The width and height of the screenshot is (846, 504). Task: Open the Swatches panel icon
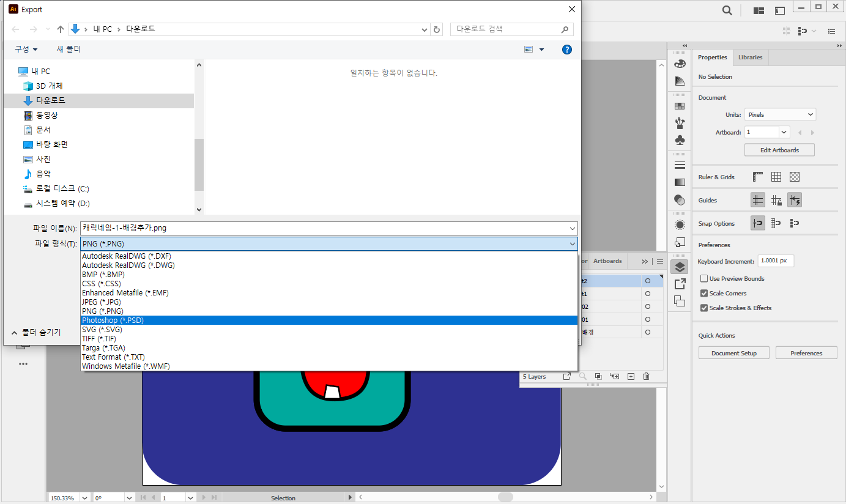tap(680, 106)
